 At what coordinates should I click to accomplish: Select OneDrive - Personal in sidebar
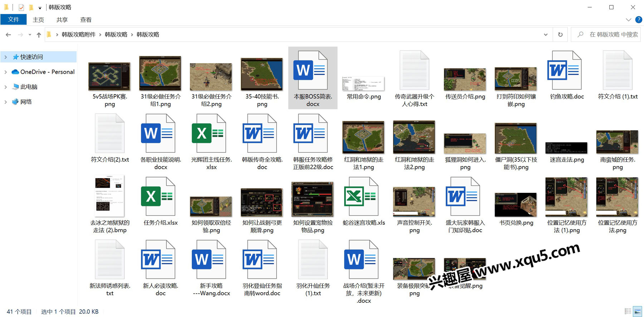tap(47, 72)
